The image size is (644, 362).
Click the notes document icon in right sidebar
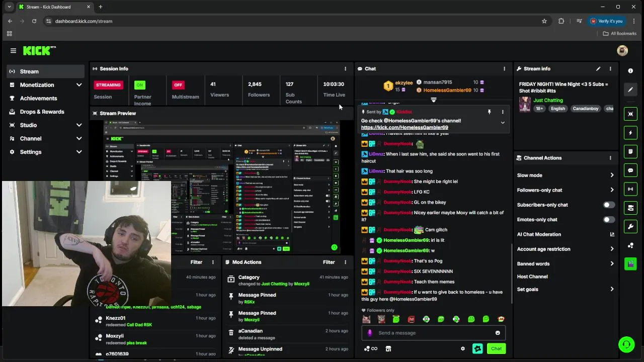click(630, 151)
